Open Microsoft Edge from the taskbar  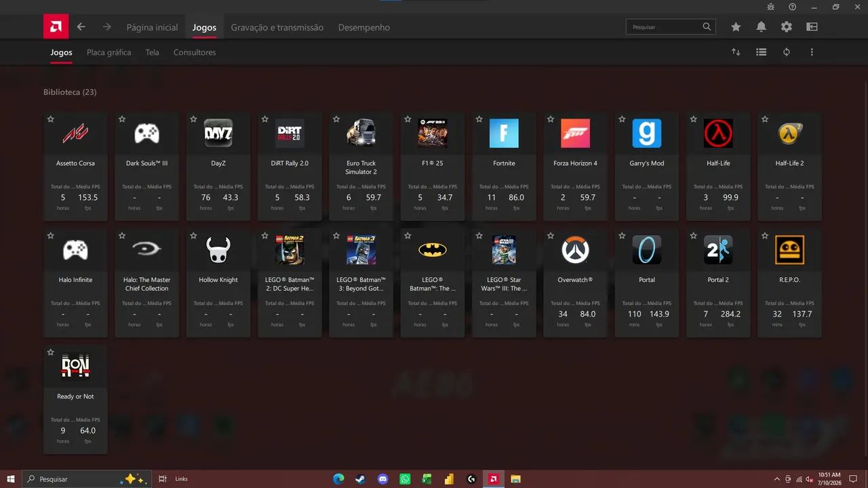(338, 479)
